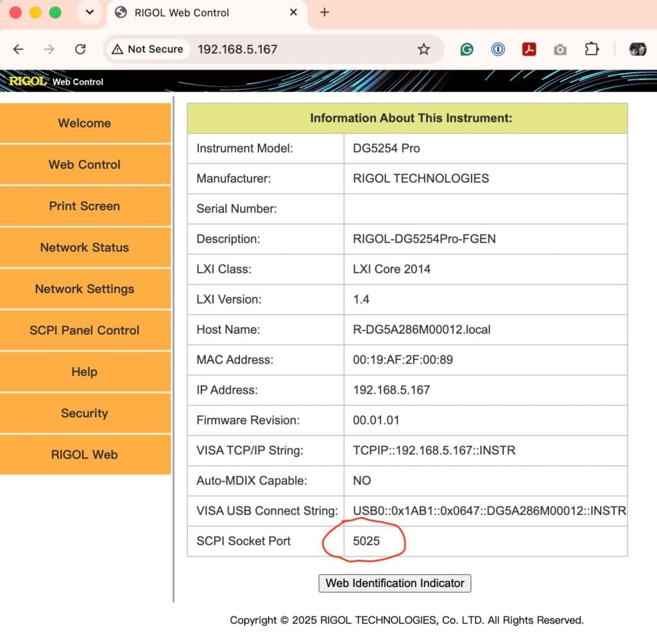Click the RIGOL TECHNOLOGIES manufacturer value

tap(421, 178)
